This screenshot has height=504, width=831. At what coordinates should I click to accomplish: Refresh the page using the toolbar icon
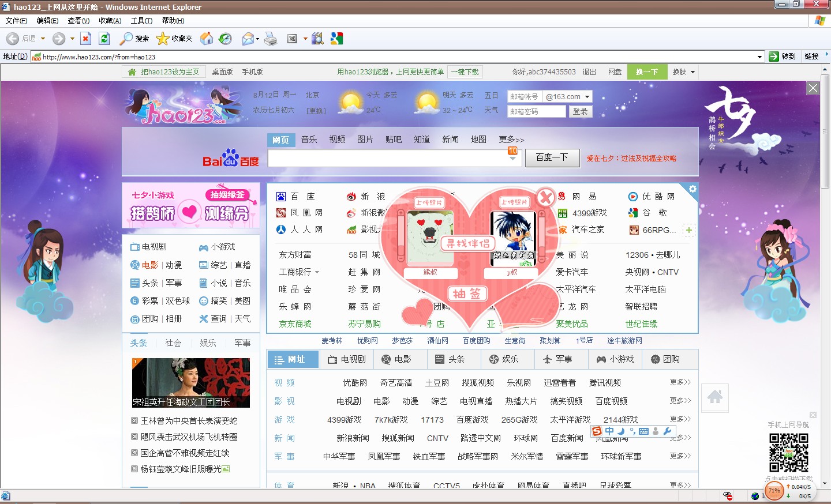point(104,39)
